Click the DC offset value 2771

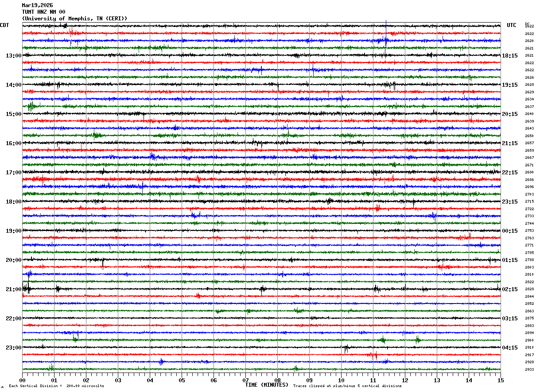tap(529, 245)
